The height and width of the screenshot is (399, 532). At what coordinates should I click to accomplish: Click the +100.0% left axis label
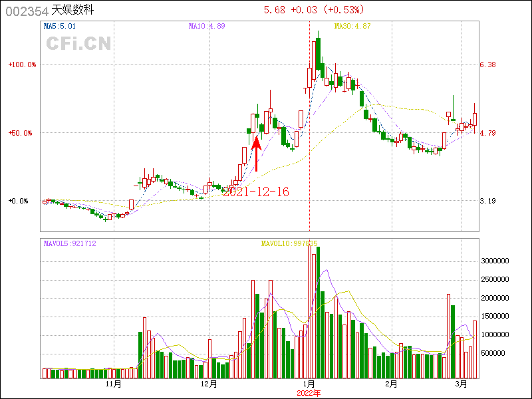coord(22,65)
